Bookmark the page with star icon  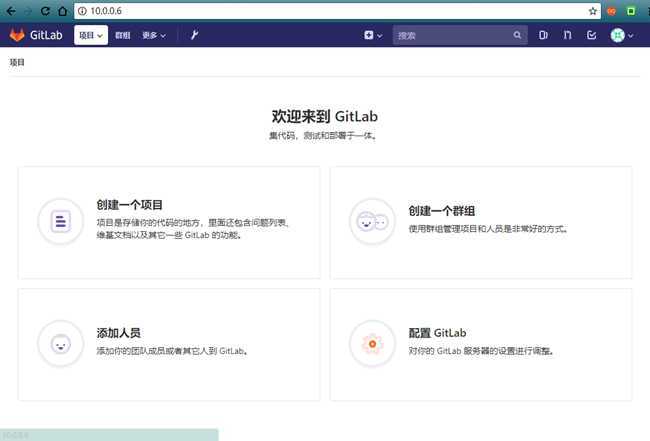[593, 11]
